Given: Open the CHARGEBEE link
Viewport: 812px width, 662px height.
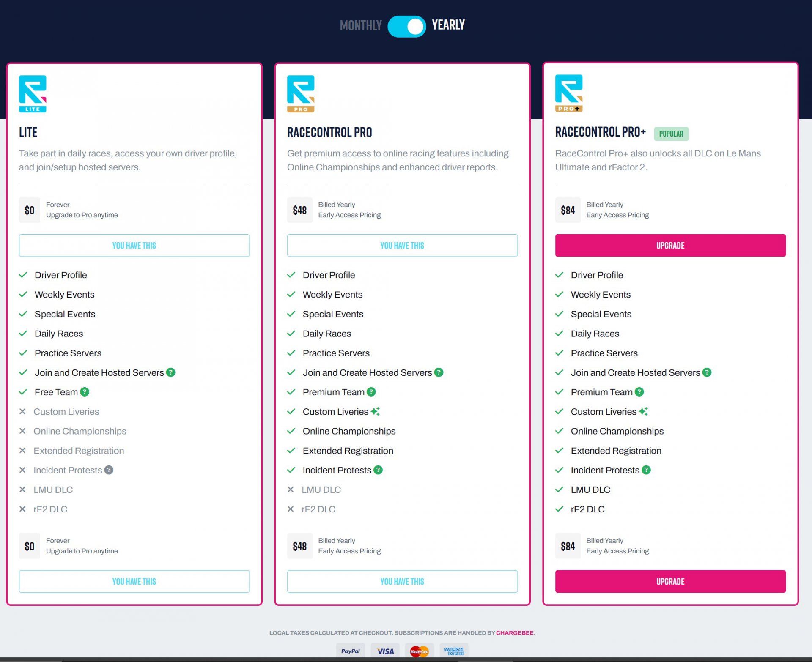Looking at the screenshot, I should pyautogui.click(x=514, y=633).
